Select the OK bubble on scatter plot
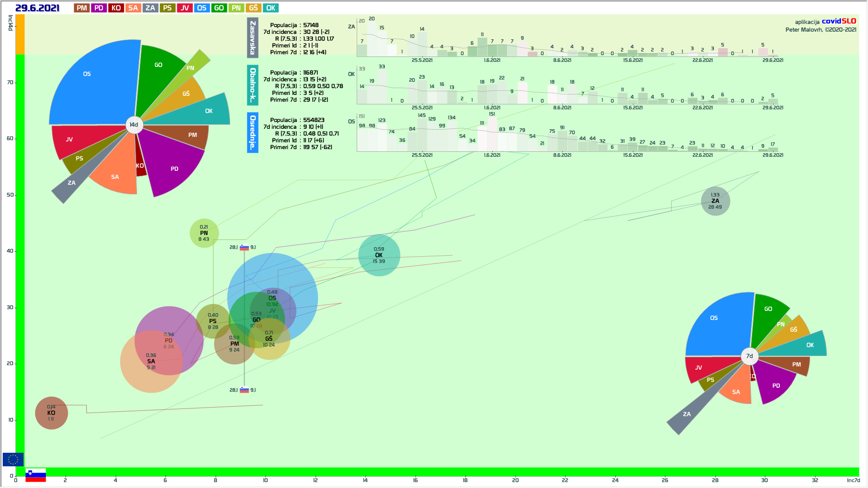The height and width of the screenshot is (488, 868). click(379, 255)
